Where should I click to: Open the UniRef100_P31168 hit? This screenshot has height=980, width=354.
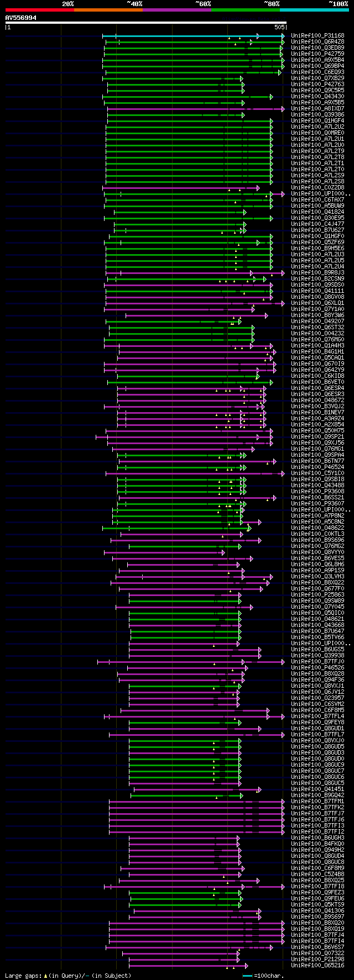coord(317,36)
